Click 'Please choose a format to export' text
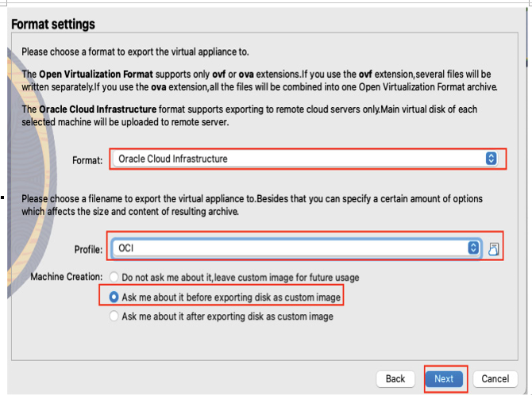 135,52
